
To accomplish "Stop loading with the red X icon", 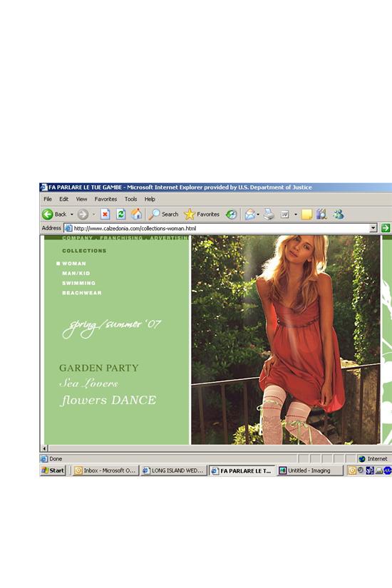I will pyautogui.click(x=105, y=215).
